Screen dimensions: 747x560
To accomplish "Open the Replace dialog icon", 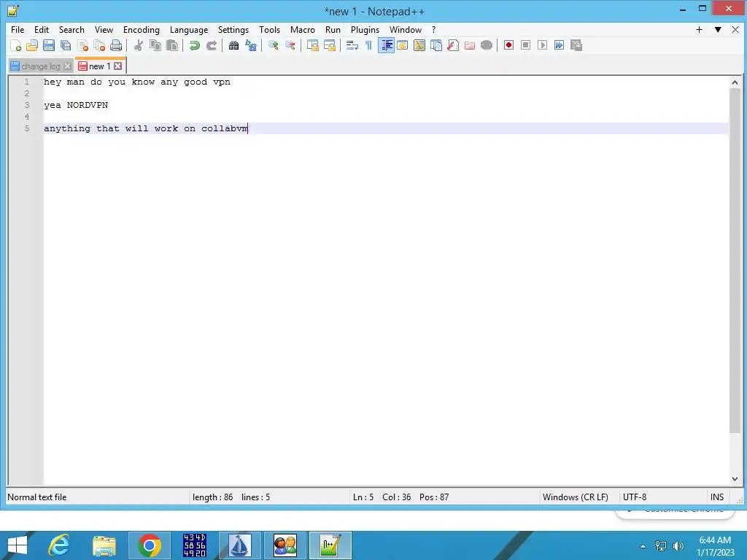I will click(x=251, y=45).
